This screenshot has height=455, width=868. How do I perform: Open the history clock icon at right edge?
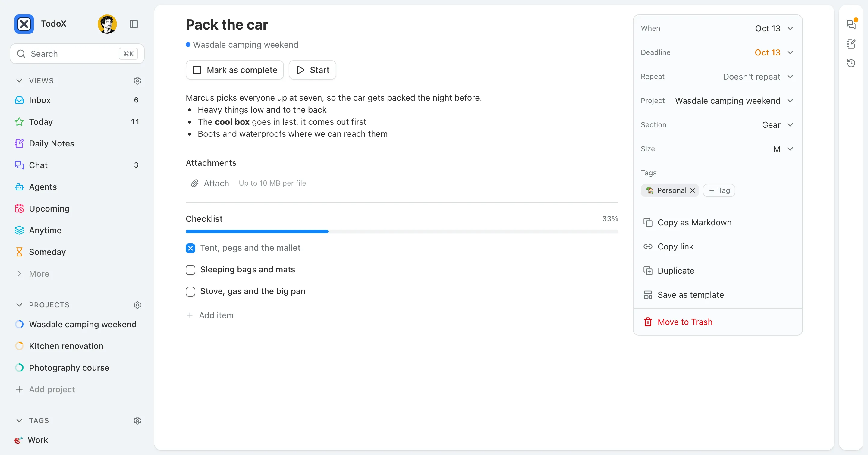point(851,63)
